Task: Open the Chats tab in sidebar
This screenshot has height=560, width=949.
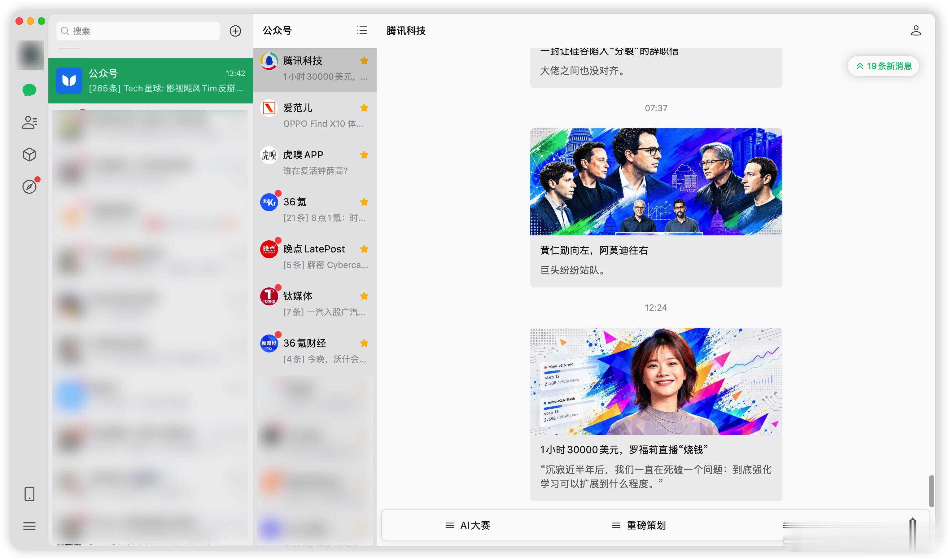Action: coord(29,90)
